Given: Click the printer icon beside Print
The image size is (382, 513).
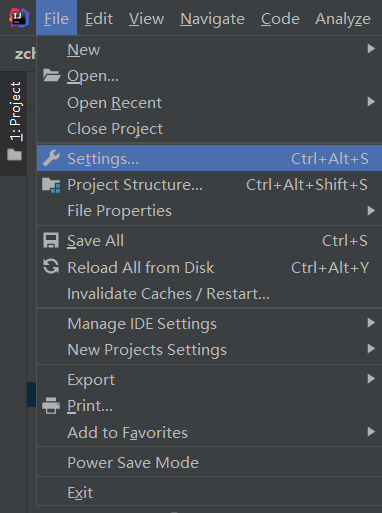Looking at the screenshot, I should tap(51, 406).
